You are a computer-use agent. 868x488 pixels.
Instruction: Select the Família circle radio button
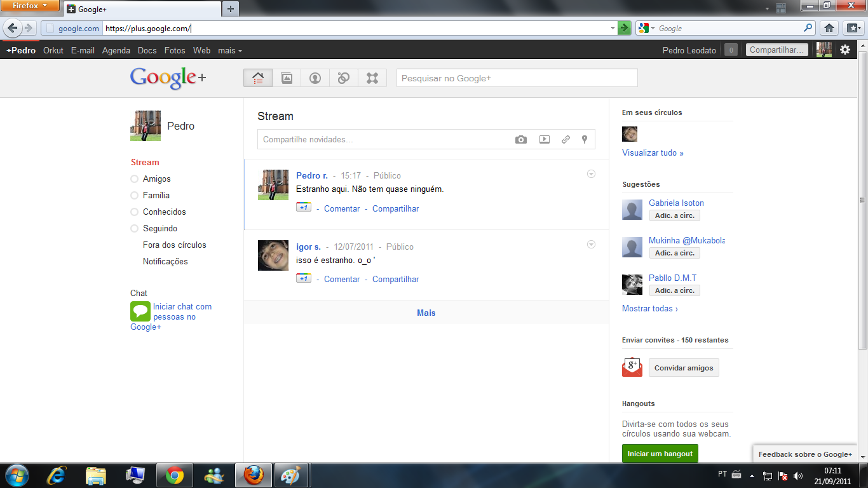(x=134, y=196)
